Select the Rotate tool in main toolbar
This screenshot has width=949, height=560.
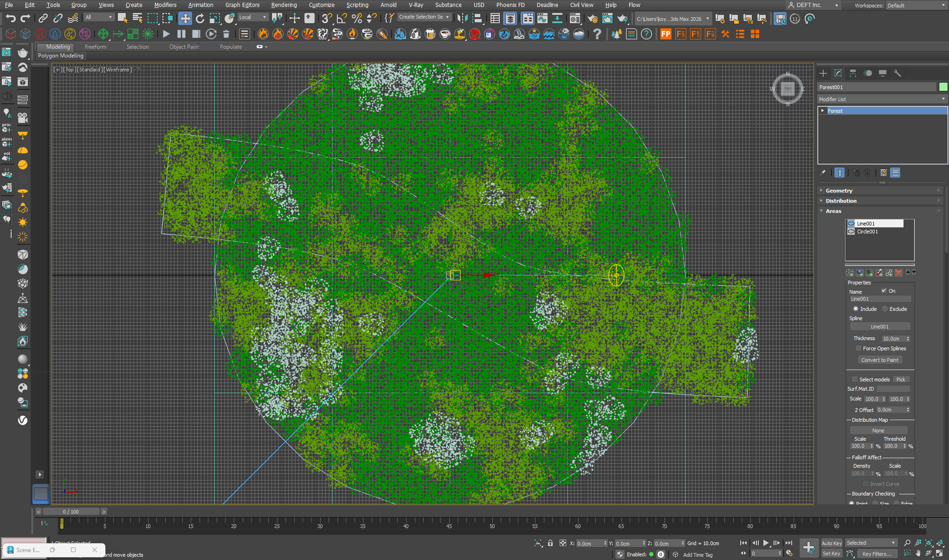click(200, 18)
